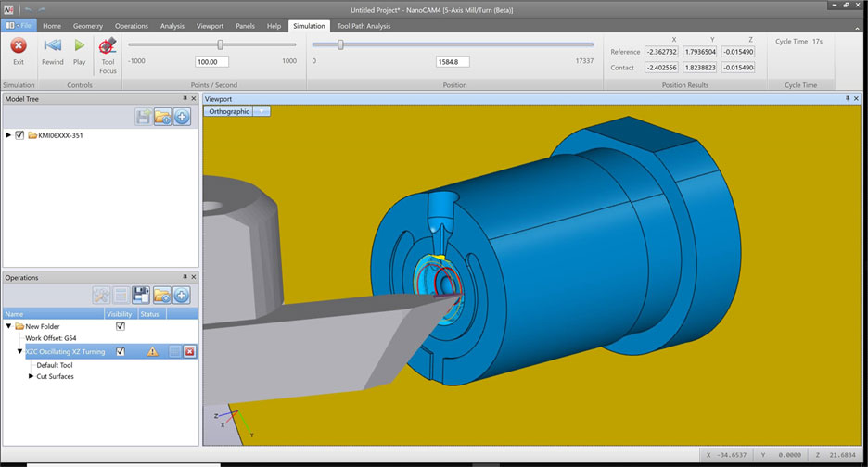Open the Geometry ribbon tab
This screenshot has width=868, height=467.
(x=88, y=26)
